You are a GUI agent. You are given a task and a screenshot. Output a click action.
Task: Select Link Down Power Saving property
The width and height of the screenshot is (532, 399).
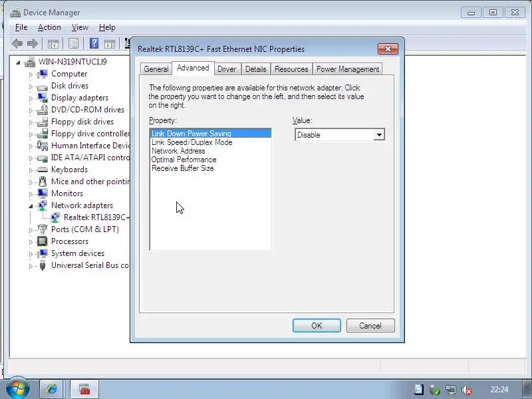(x=210, y=134)
